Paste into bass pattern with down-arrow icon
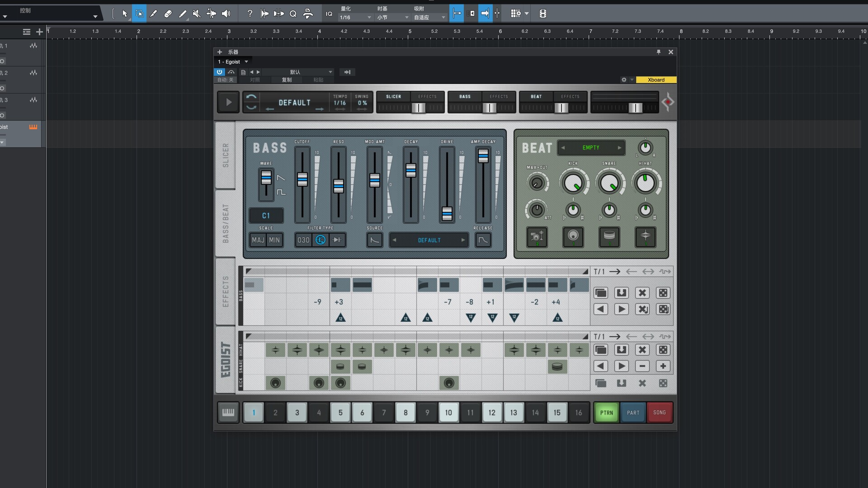 click(x=622, y=293)
